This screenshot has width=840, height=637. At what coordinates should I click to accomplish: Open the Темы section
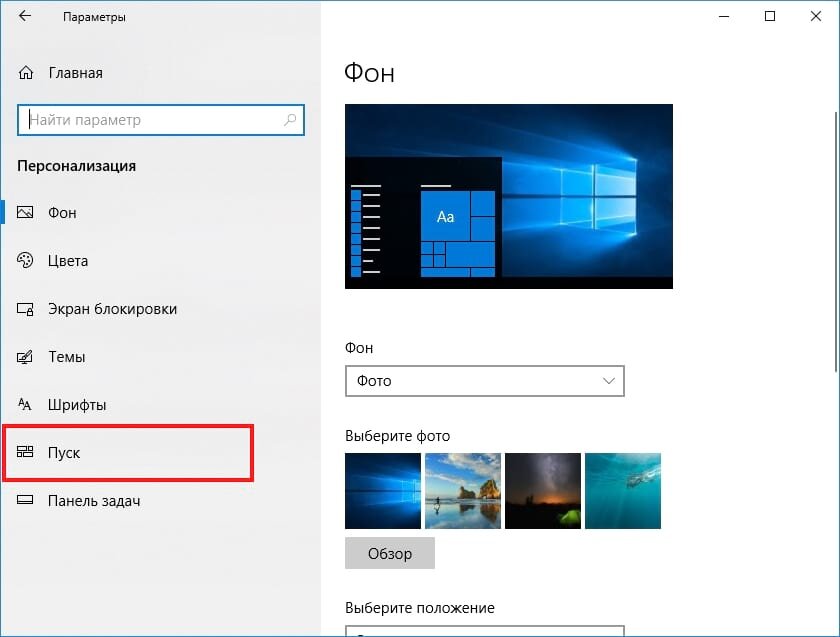pyautogui.click(x=66, y=357)
